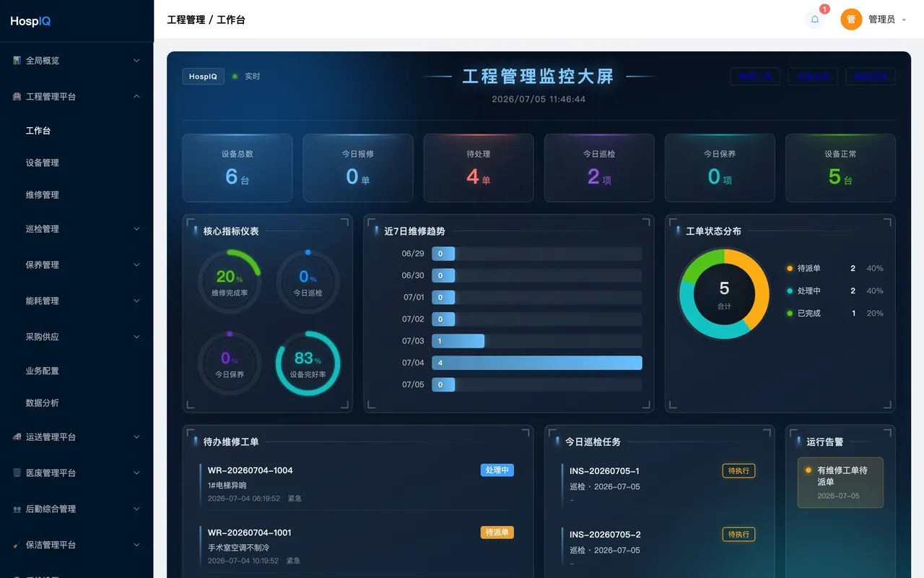Click the 全局概览 chart icon
The image size is (924, 578).
(17, 61)
